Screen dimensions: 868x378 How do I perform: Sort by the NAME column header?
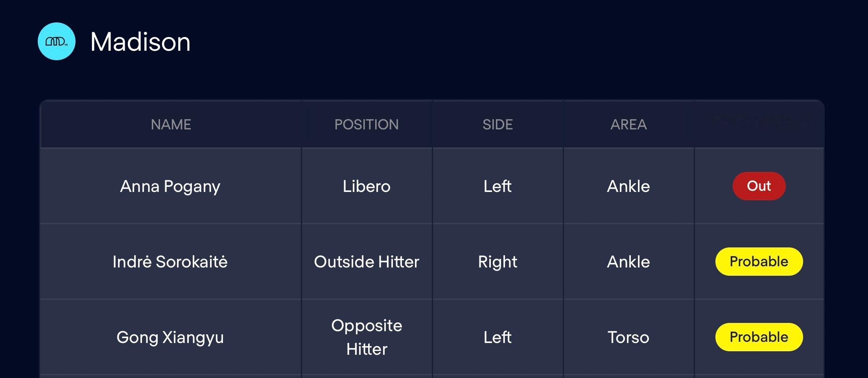(171, 125)
